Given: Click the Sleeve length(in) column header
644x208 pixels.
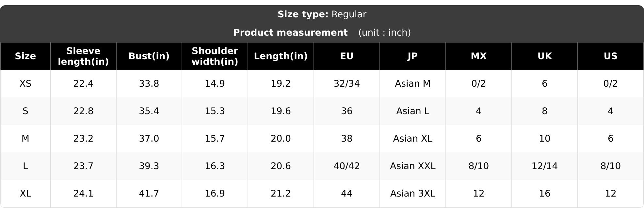Looking at the screenshot, I should click(x=83, y=56).
